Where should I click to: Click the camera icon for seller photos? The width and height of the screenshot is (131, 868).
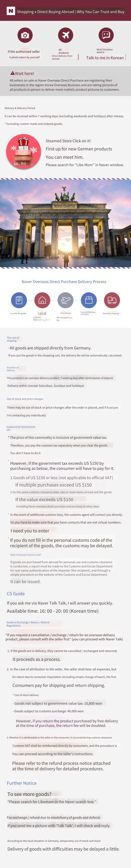pyautogui.click(x=25, y=35)
